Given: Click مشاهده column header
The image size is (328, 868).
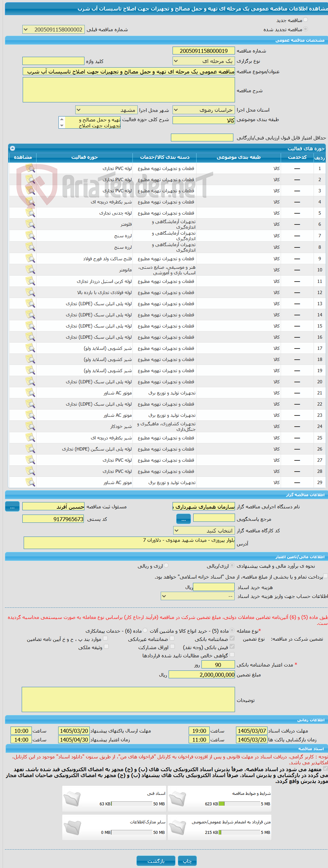Looking at the screenshot, I should click(23, 158).
